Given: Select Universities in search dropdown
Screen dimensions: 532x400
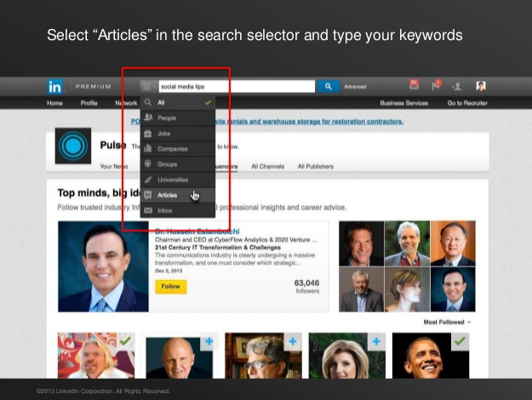Looking at the screenshot, I should coord(178,180).
